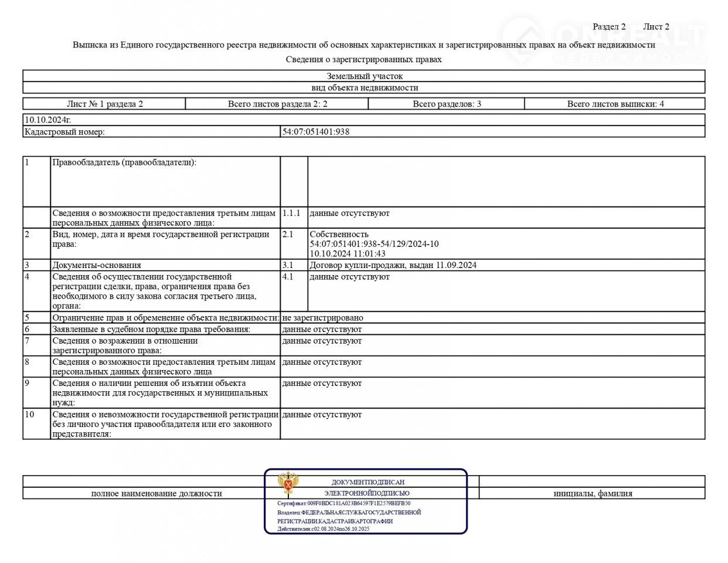Click the Russian coat of arms emblem in the signature stamp

pyautogui.click(x=288, y=484)
